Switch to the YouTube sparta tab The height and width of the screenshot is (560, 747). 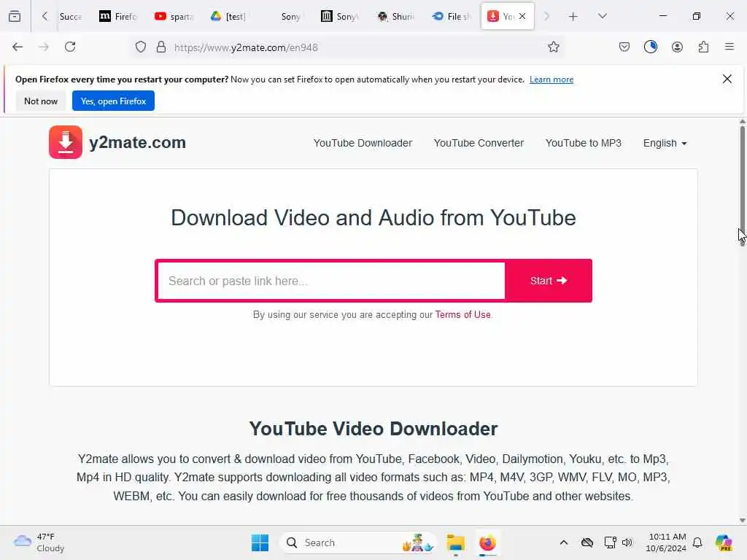click(x=174, y=16)
